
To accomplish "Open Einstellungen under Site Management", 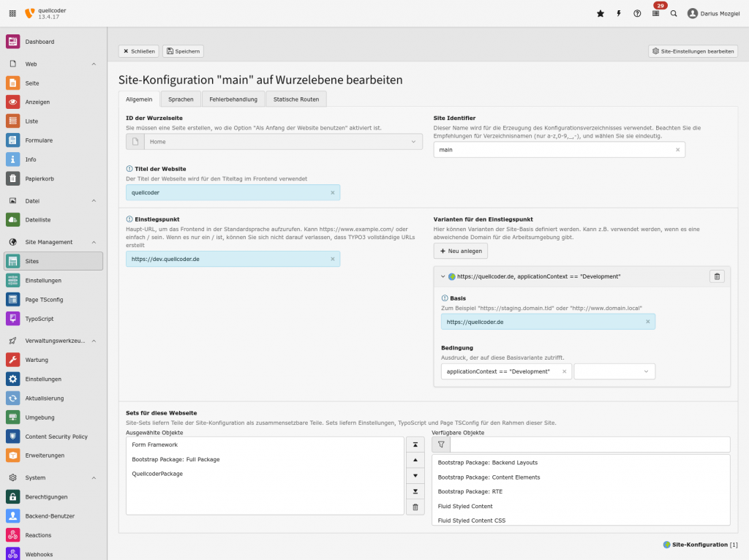I will [x=53, y=281].
